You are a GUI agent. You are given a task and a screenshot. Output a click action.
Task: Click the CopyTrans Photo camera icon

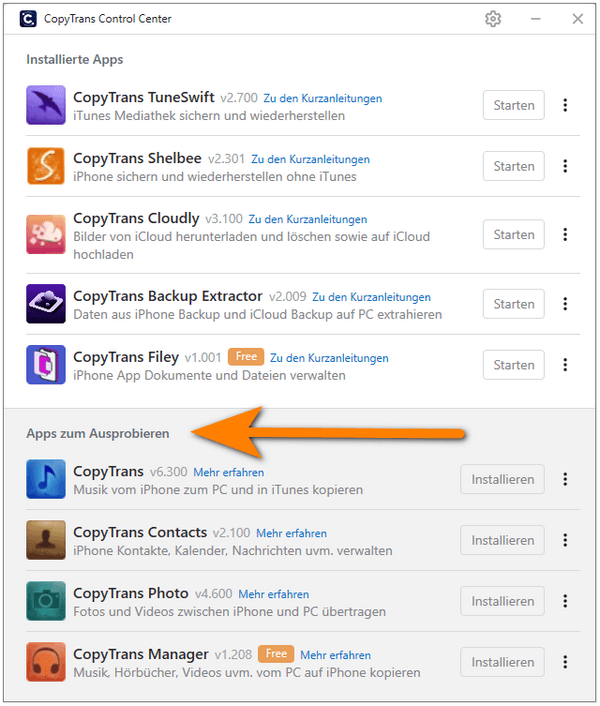tap(45, 601)
